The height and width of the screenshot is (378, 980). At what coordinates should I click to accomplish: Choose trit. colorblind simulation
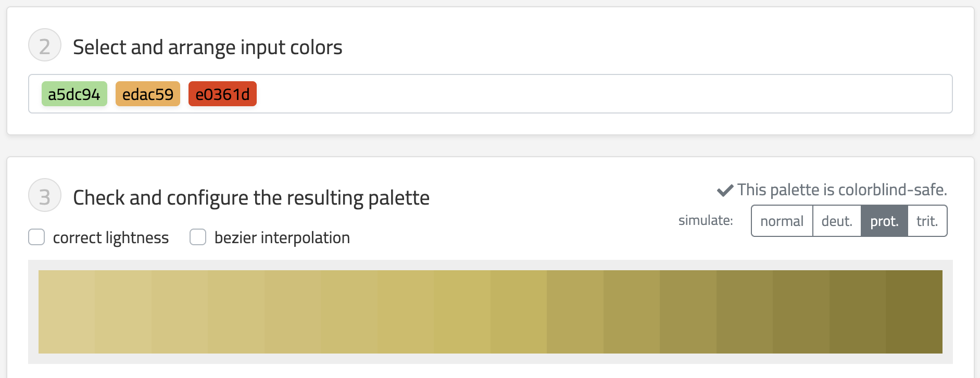pyautogui.click(x=927, y=221)
